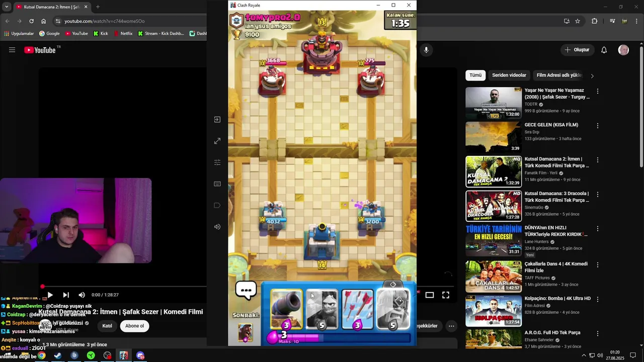
Task: Open Steam from the taskbar
Action: pyautogui.click(x=58, y=355)
